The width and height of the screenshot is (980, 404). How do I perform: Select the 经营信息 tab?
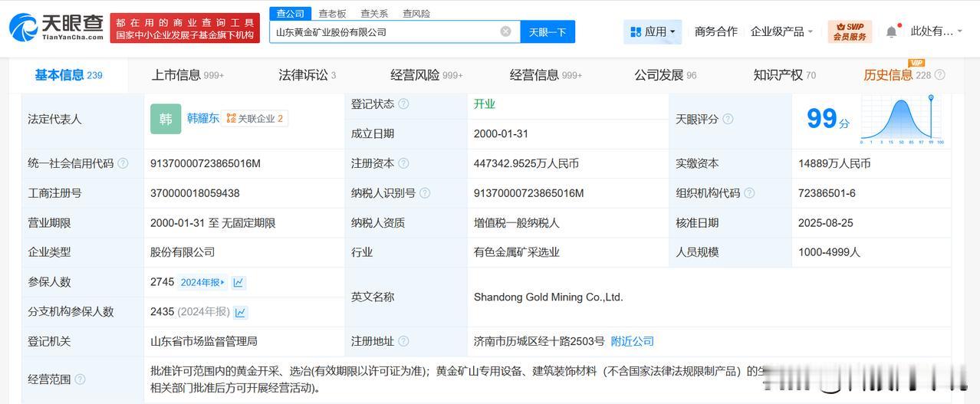(546, 75)
